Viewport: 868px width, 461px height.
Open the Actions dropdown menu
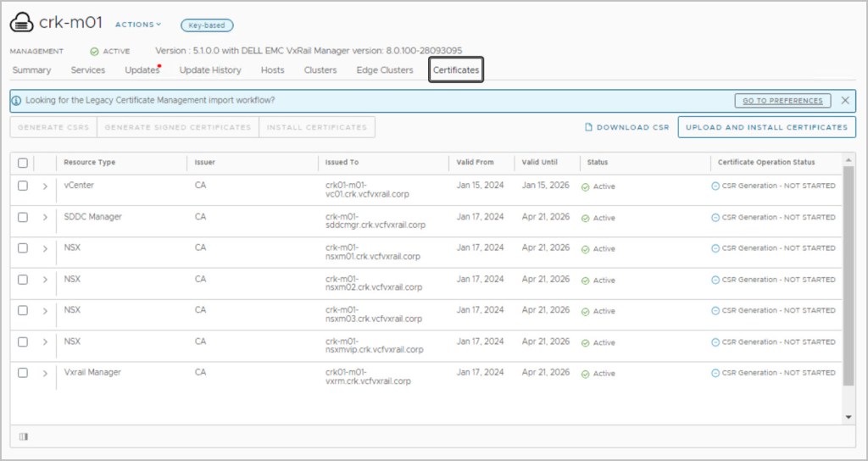[137, 25]
